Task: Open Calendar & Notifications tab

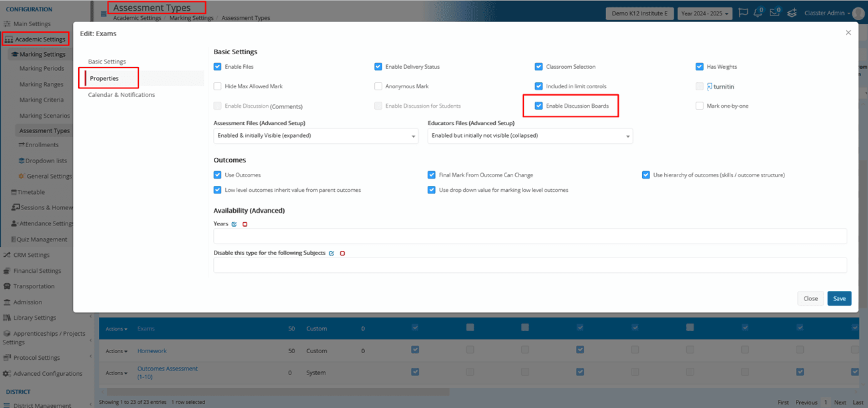Action: click(x=122, y=95)
